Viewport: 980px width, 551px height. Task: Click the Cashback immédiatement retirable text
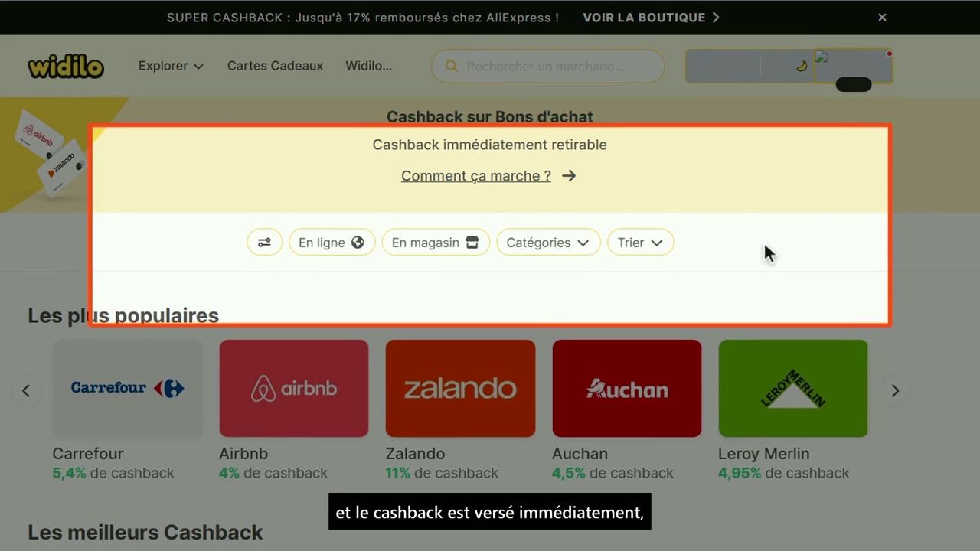click(x=490, y=145)
